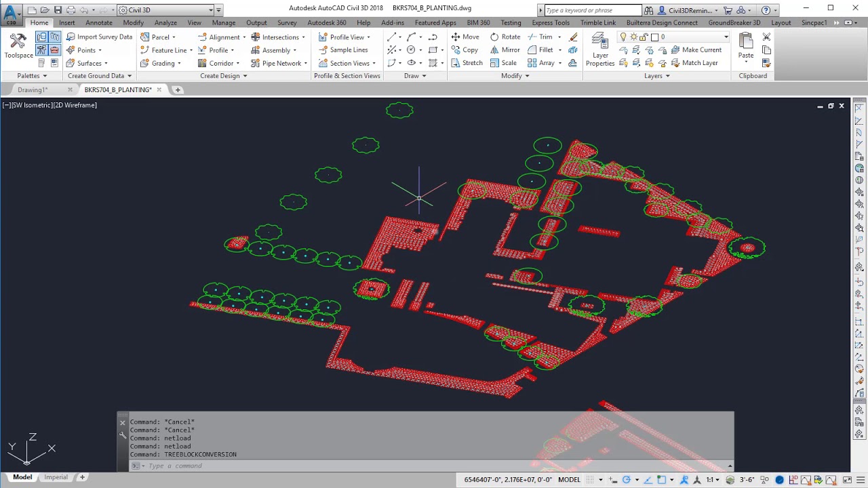Toggle the layer on/off lightbulb icon
868x488 pixels.
click(x=623, y=37)
